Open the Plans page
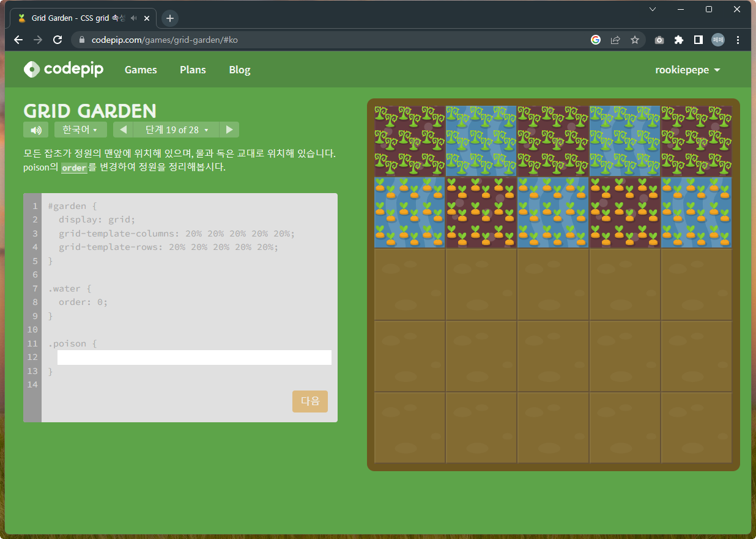This screenshot has width=756, height=539. click(x=193, y=70)
